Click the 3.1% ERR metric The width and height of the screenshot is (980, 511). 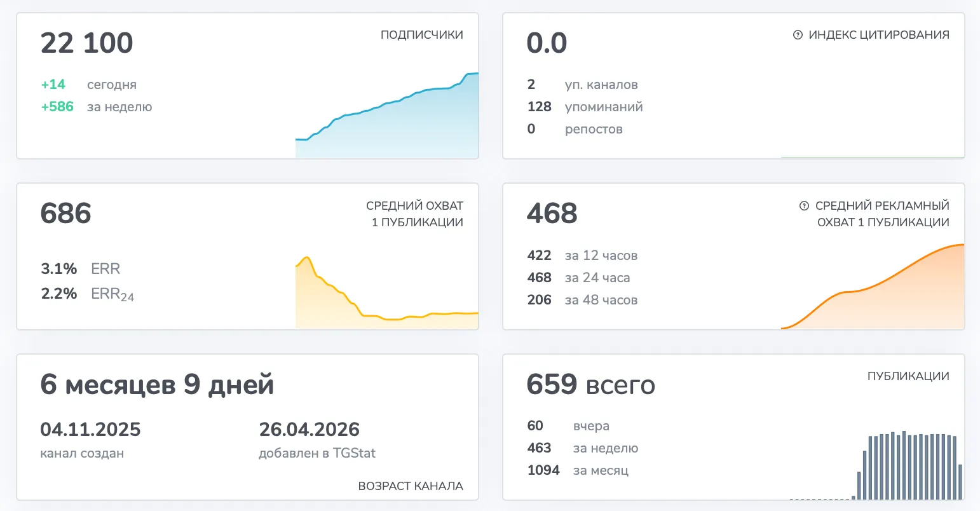pyautogui.click(x=81, y=269)
